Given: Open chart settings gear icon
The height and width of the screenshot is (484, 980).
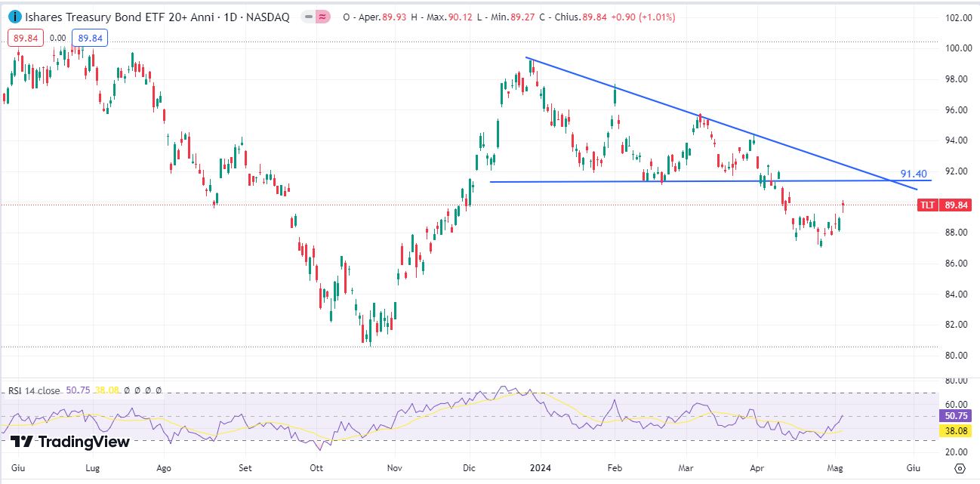Looking at the screenshot, I should [959, 469].
